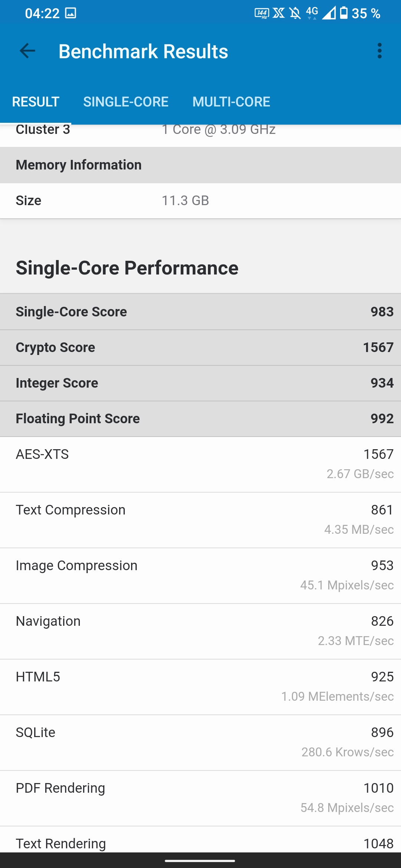Open the three-dot overflow menu
401x868 pixels.
(379, 51)
